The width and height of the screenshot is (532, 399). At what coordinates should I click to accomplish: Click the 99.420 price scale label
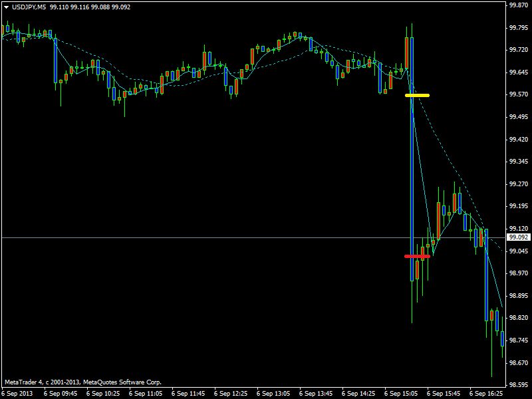[x=519, y=140]
